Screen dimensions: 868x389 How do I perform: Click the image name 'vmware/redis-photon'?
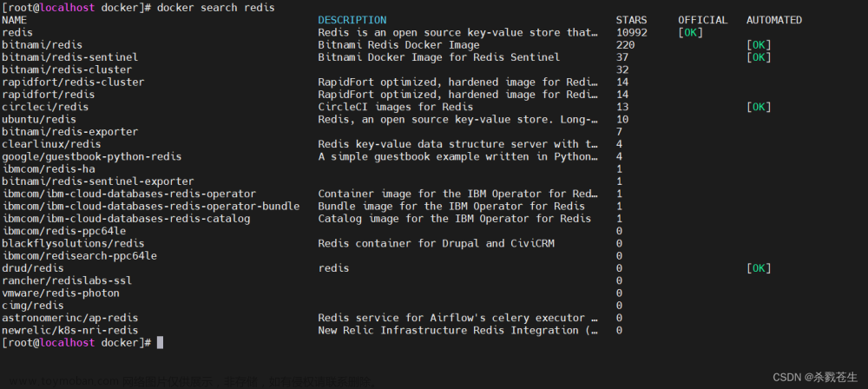click(x=61, y=293)
